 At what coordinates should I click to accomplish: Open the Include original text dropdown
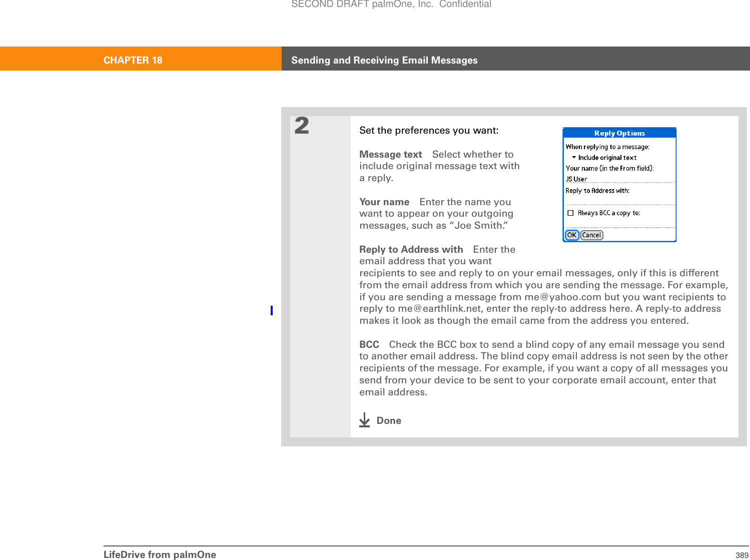click(604, 158)
